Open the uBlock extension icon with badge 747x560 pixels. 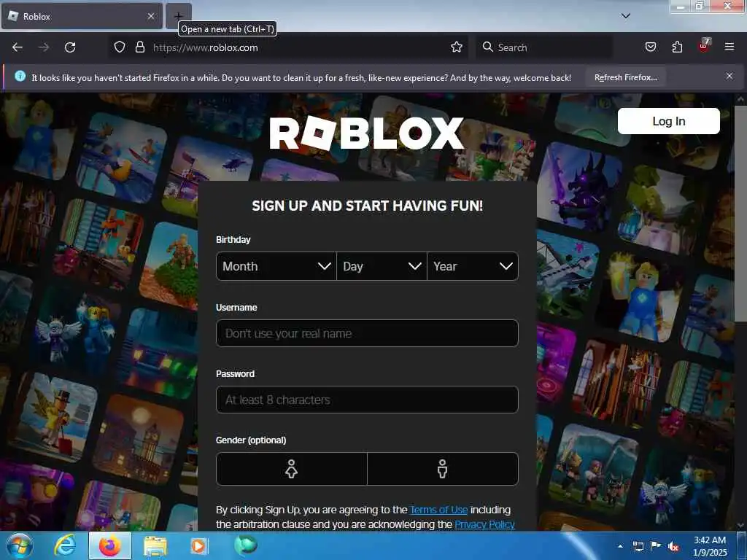coord(704,45)
